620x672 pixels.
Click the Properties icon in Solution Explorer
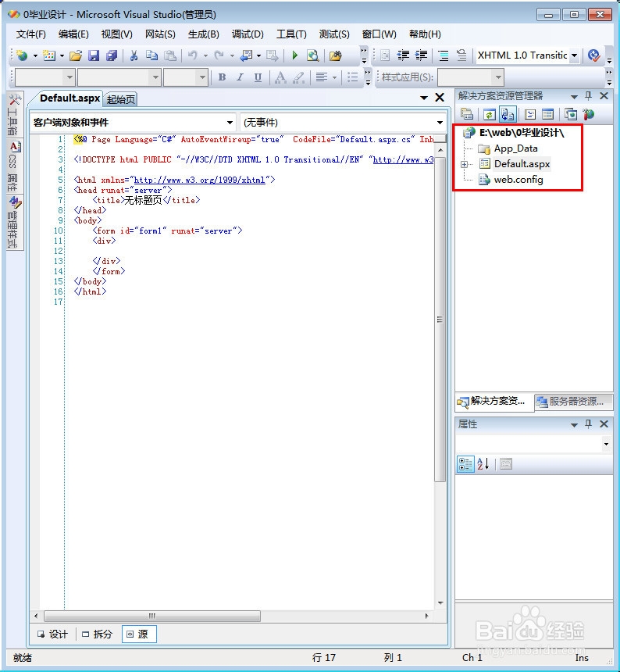pyautogui.click(x=467, y=114)
